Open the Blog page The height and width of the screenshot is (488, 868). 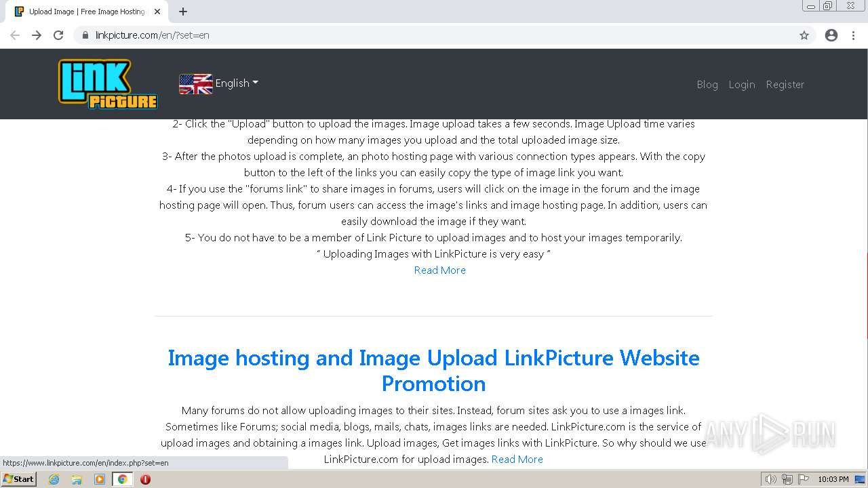pos(707,84)
